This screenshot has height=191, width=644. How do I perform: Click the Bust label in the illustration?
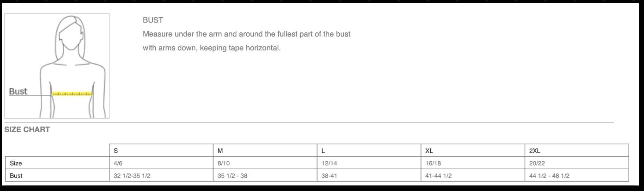point(18,91)
